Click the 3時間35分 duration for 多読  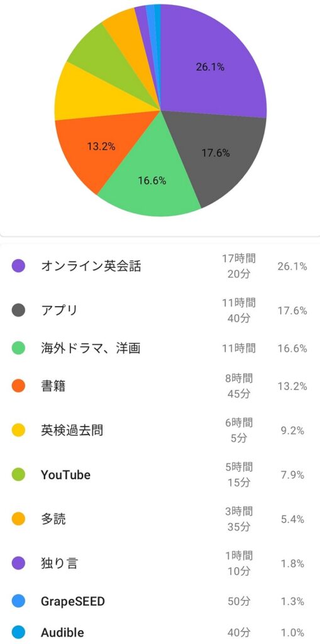[x=239, y=519]
